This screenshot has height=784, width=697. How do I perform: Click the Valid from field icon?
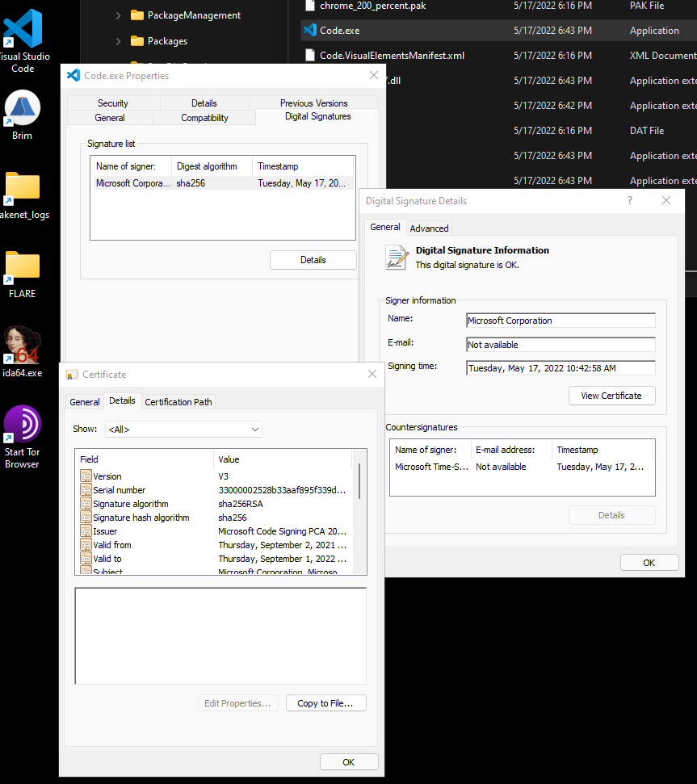point(86,544)
